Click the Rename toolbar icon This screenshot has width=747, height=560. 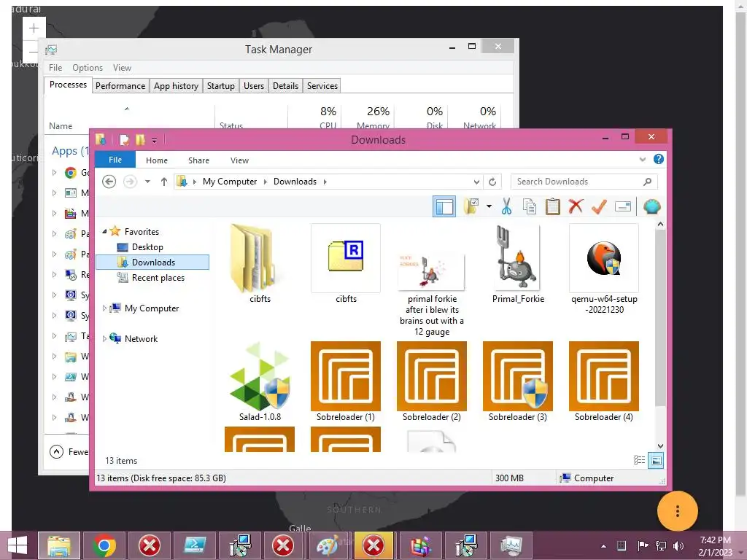(623, 206)
